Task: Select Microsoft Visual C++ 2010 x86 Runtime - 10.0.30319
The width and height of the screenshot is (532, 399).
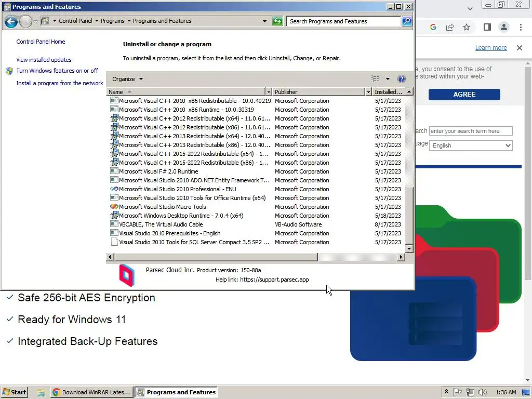Action: pos(256,110)
